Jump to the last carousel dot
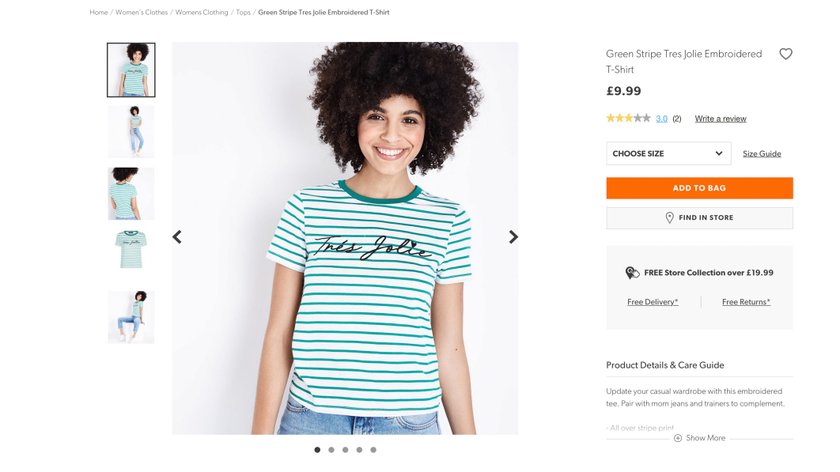 pos(373,450)
